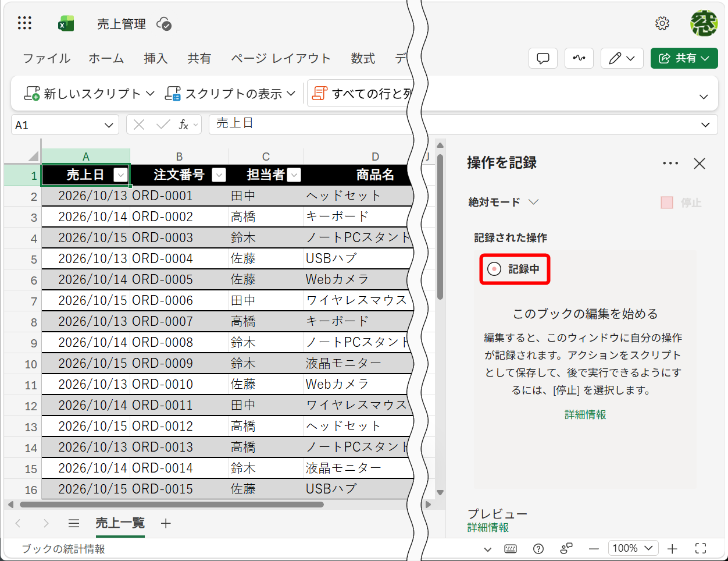Add a new sheet with plus icon
This screenshot has width=728, height=561.
pyautogui.click(x=166, y=523)
